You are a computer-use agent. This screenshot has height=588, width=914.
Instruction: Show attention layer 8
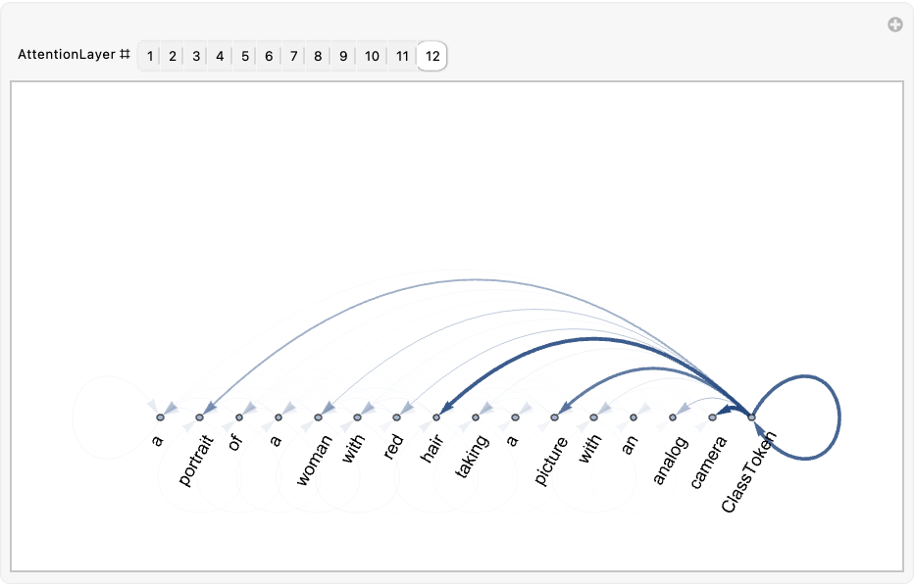coord(318,56)
